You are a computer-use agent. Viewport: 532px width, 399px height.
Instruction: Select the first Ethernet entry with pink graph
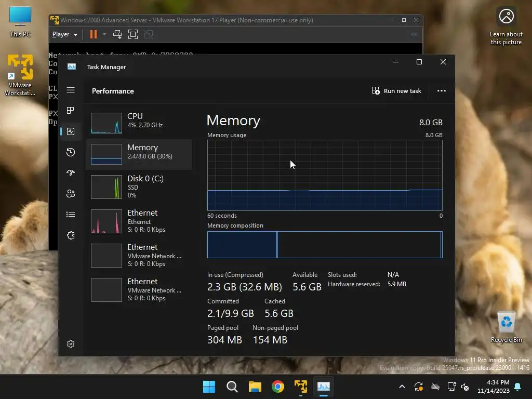pos(139,221)
